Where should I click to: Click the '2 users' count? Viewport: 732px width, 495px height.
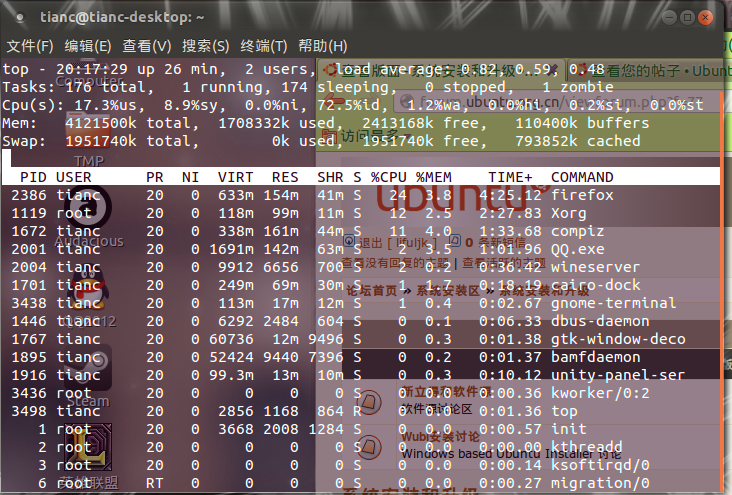tap(276, 70)
